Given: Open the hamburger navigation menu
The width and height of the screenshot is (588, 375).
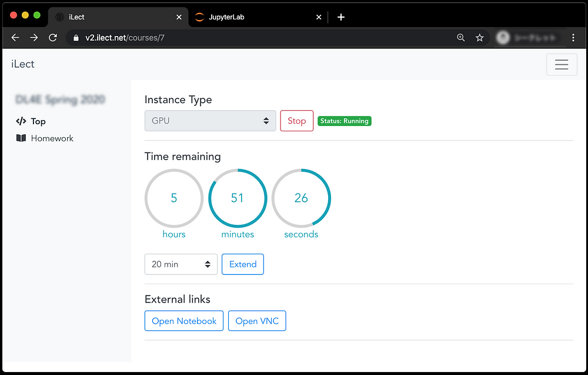Looking at the screenshot, I should (562, 64).
